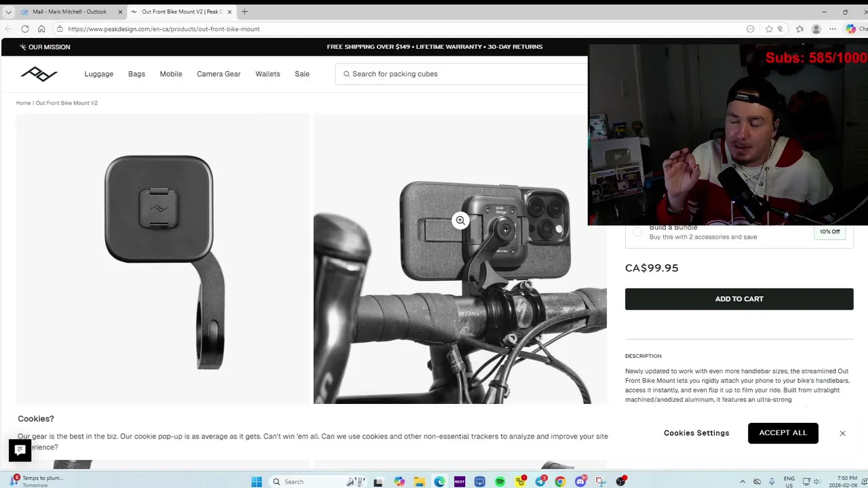
Task: Zoom in using the image magnifier icon
Action: pos(460,220)
